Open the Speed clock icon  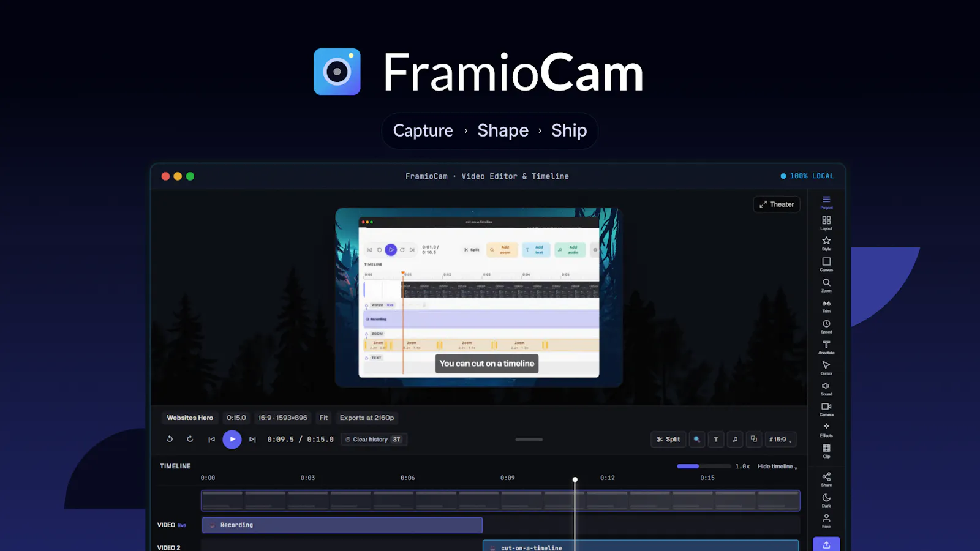(826, 327)
